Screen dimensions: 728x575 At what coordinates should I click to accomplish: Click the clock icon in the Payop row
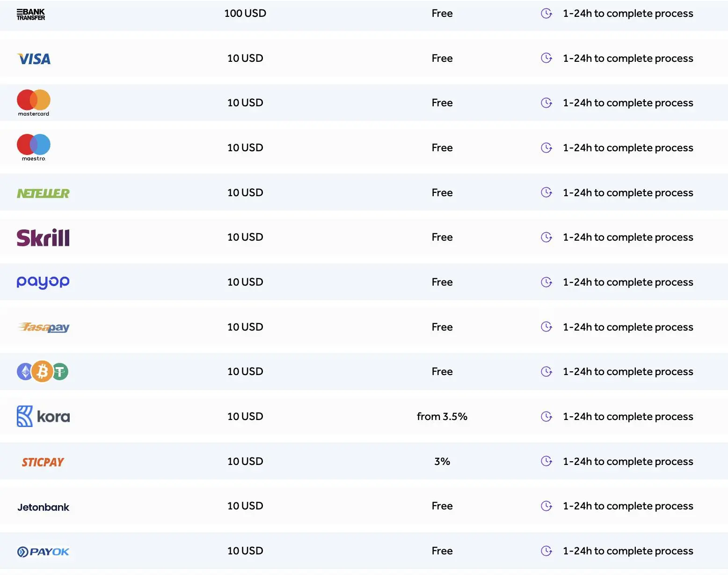pyautogui.click(x=546, y=282)
